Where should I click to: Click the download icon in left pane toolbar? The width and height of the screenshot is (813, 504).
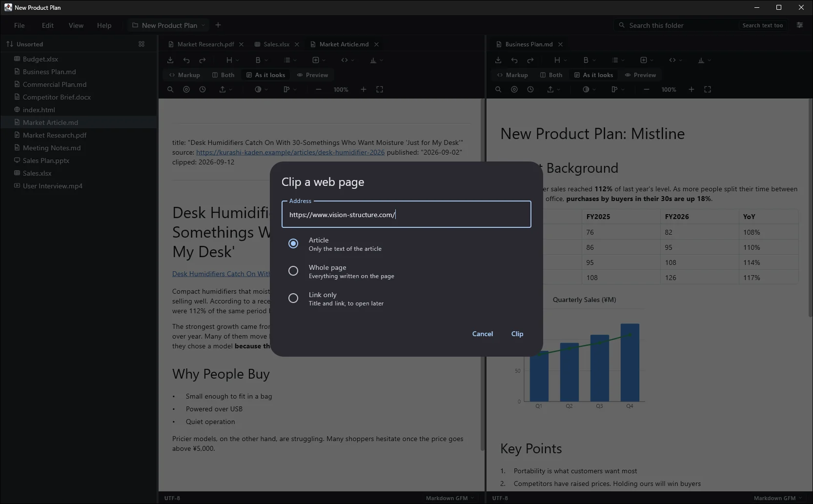[x=170, y=60]
